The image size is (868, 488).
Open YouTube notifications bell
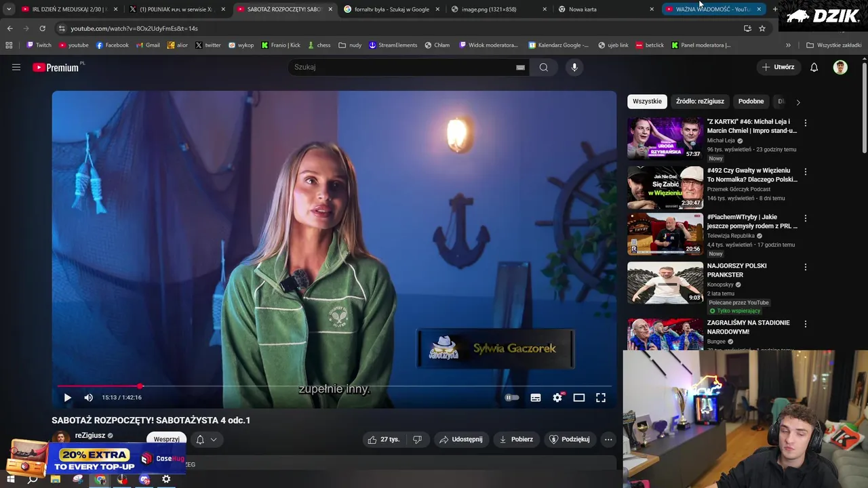814,67
